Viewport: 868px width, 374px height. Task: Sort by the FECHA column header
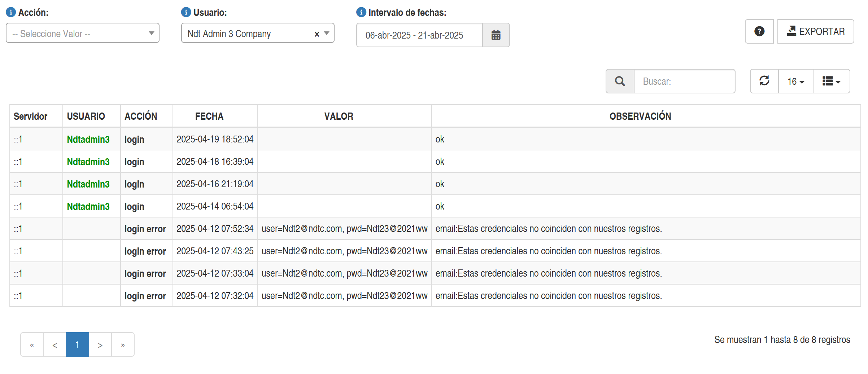[209, 116]
